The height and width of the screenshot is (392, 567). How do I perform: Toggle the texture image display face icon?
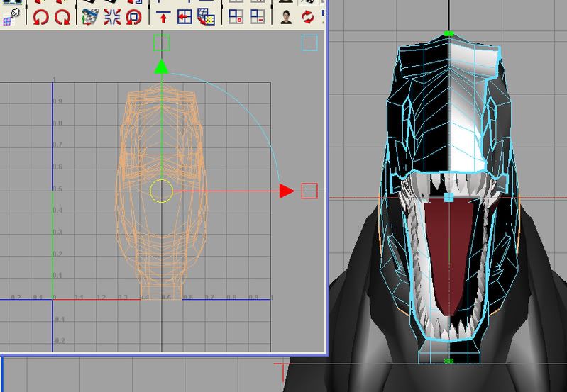click(286, 16)
